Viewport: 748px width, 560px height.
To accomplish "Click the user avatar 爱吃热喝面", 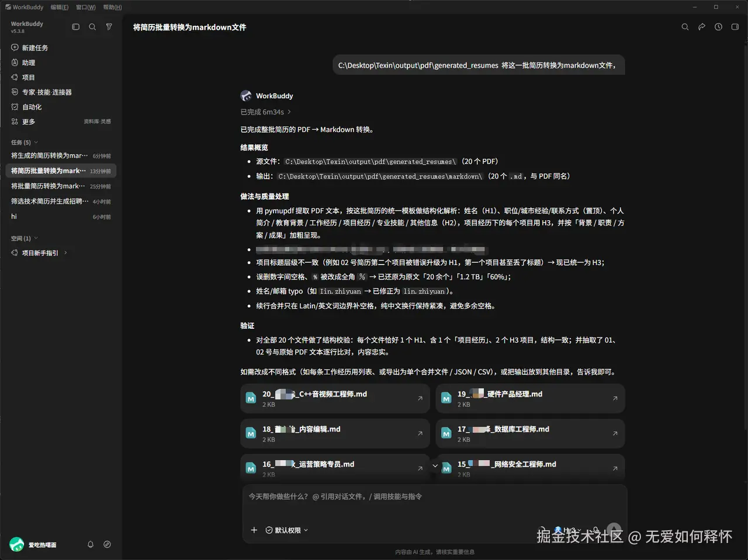I will coord(17,544).
